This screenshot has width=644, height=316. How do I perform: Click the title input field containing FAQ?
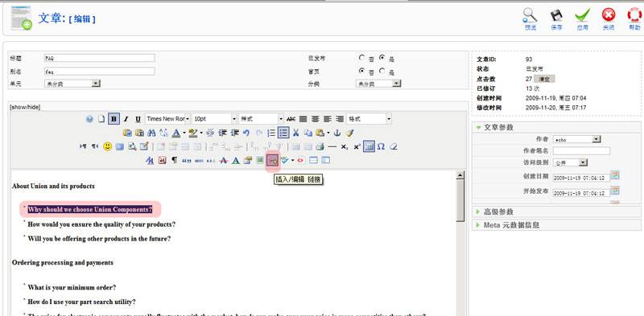[99, 58]
